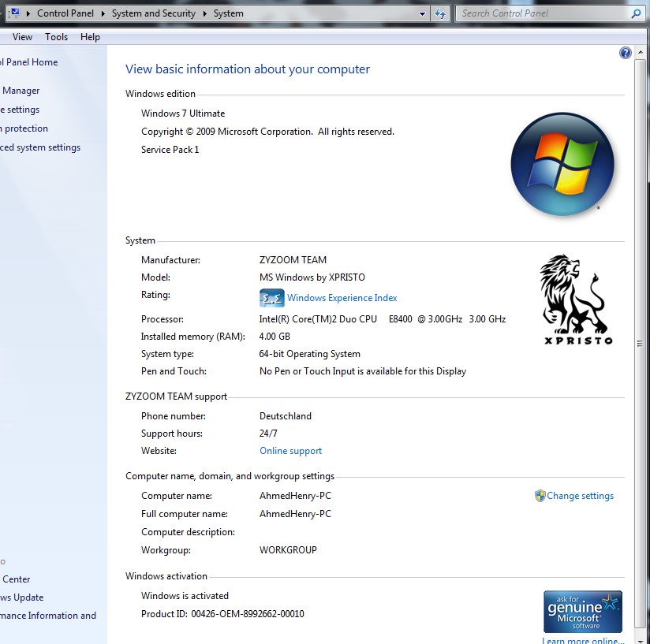
Task: Open the Online support website link
Action: 290,451
